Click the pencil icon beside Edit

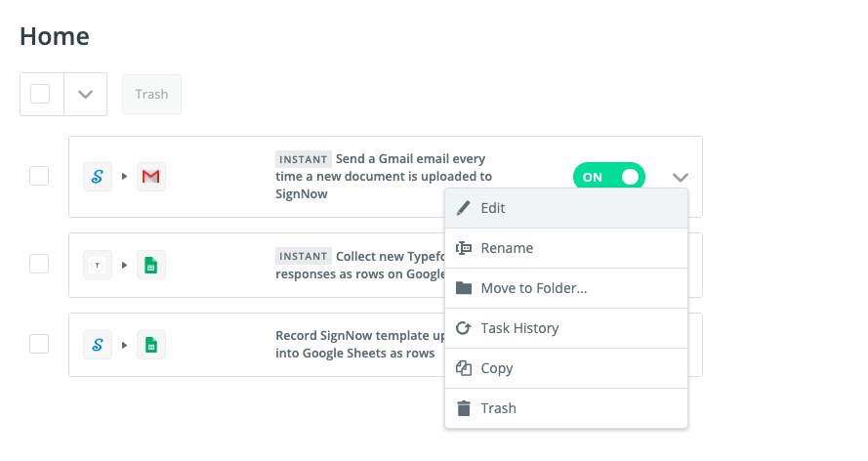[464, 208]
